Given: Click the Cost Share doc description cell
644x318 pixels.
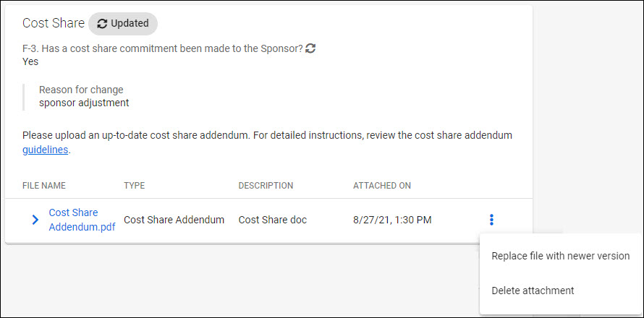Looking at the screenshot, I should (272, 220).
